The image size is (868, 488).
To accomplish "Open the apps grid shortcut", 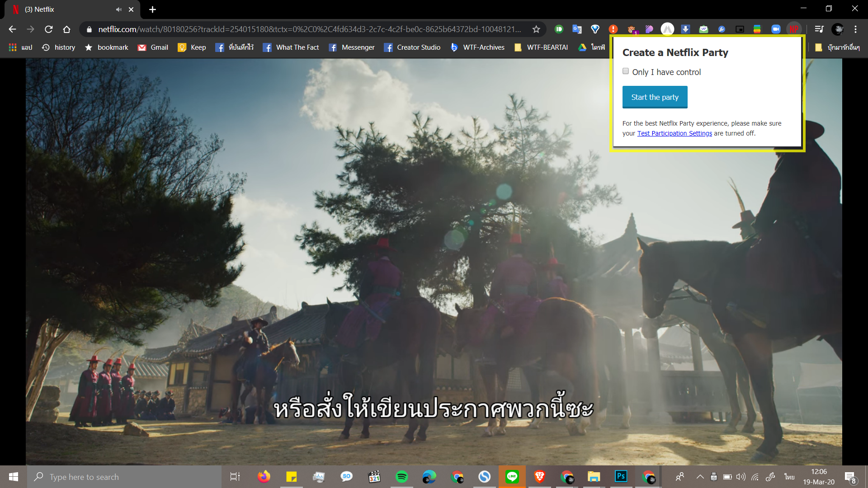I will [x=20, y=47].
